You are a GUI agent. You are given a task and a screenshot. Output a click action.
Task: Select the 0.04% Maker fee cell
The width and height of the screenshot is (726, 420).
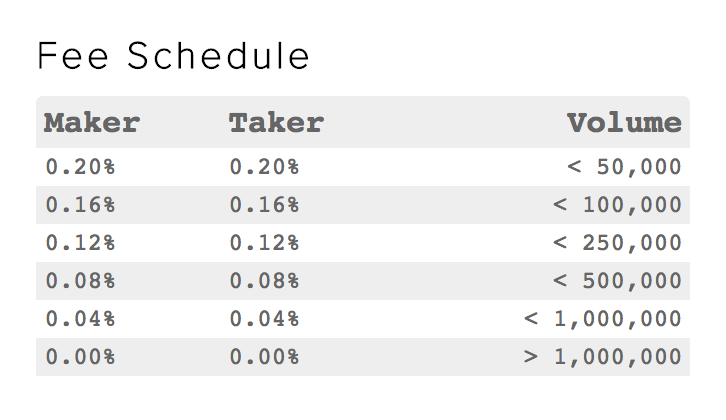pos(80,319)
